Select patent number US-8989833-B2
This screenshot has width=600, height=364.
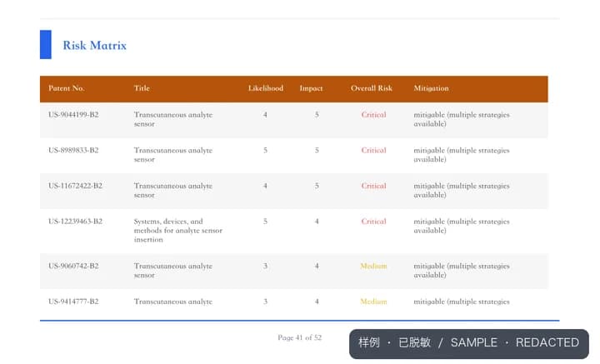click(73, 150)
